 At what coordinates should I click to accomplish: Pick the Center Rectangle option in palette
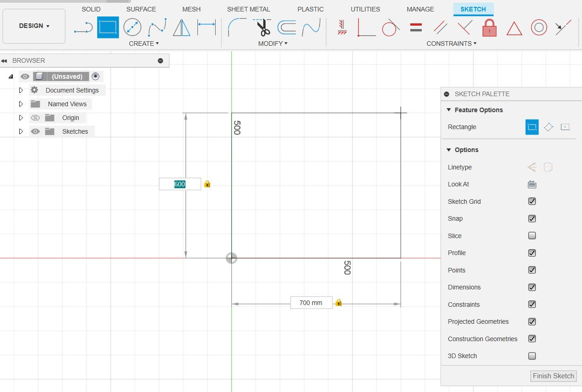565,127
